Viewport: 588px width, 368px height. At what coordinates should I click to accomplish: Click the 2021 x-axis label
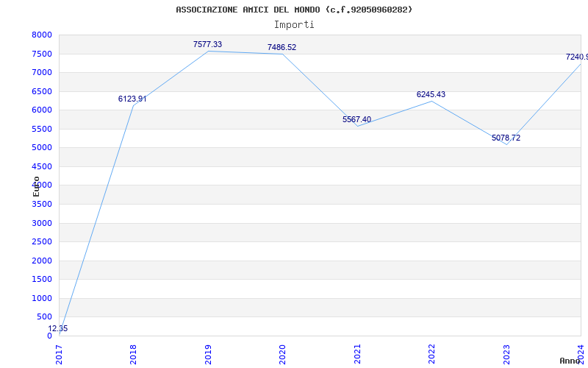[357, 354]
